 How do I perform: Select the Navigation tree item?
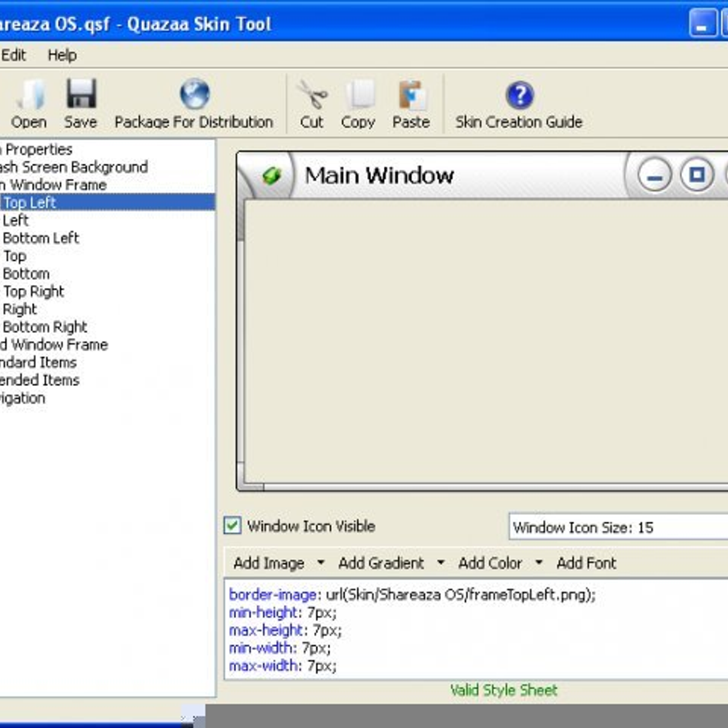(x=23, y=398)
